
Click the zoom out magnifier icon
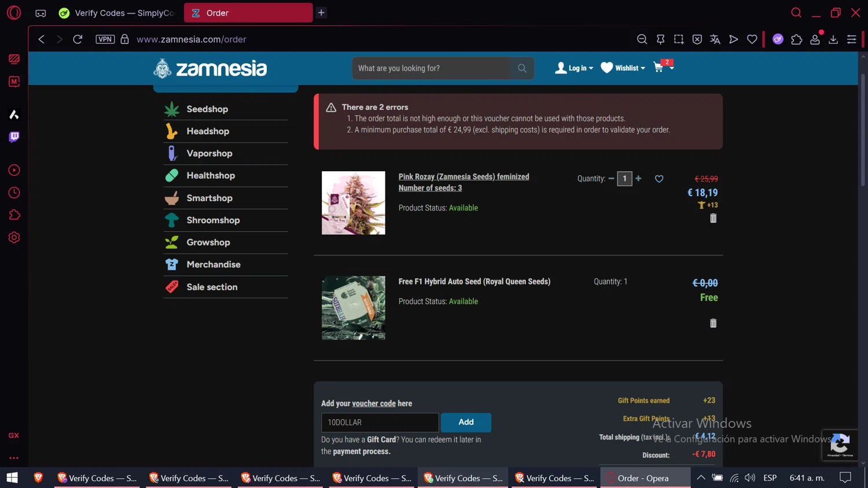tap(642, 39)
